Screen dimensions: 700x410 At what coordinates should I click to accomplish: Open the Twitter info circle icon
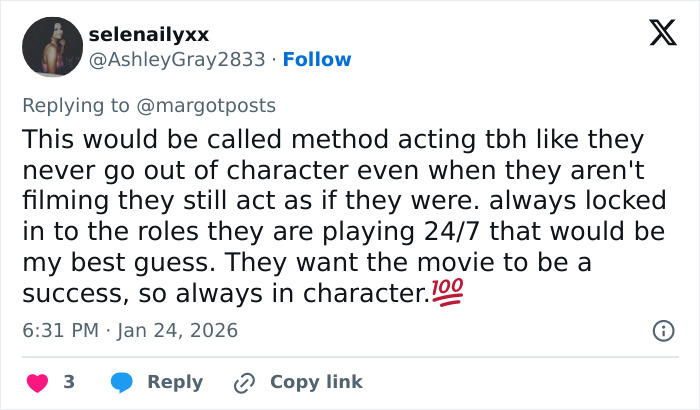tap(662, 330)
